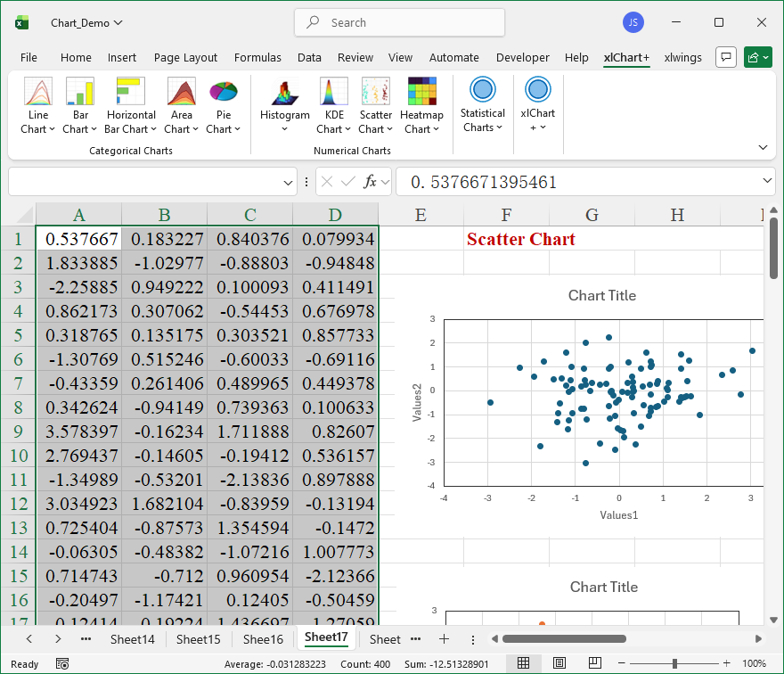Screen dimensions: 784x674
Task: Switch to Normal view in status bar
Action: (524, 663)
